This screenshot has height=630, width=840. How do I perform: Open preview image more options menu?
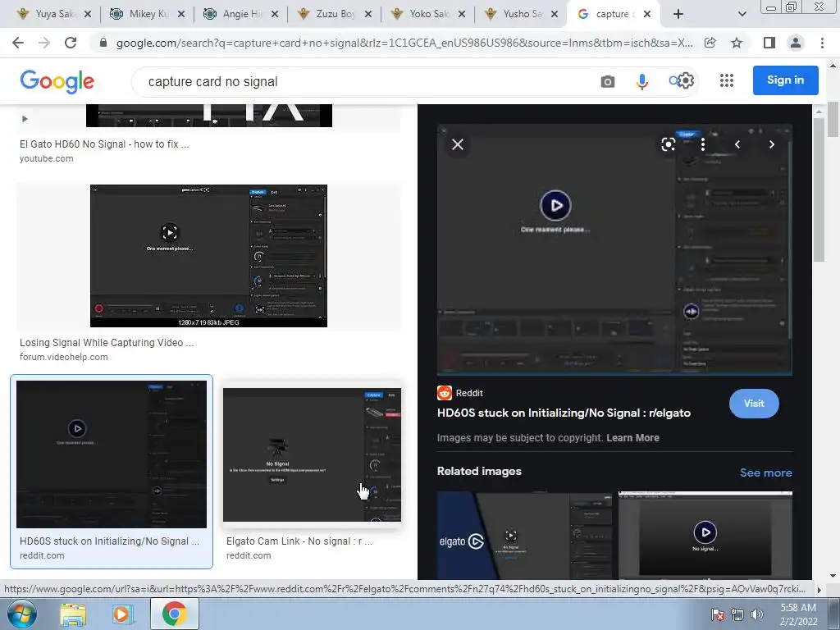point(703,144)
